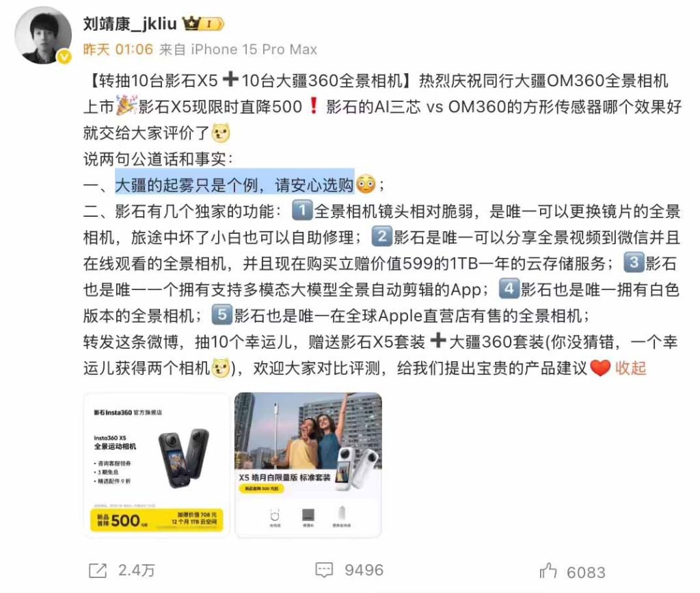
Task: Tap the blue number 5 emoji marker
Action: click(222, 315)
